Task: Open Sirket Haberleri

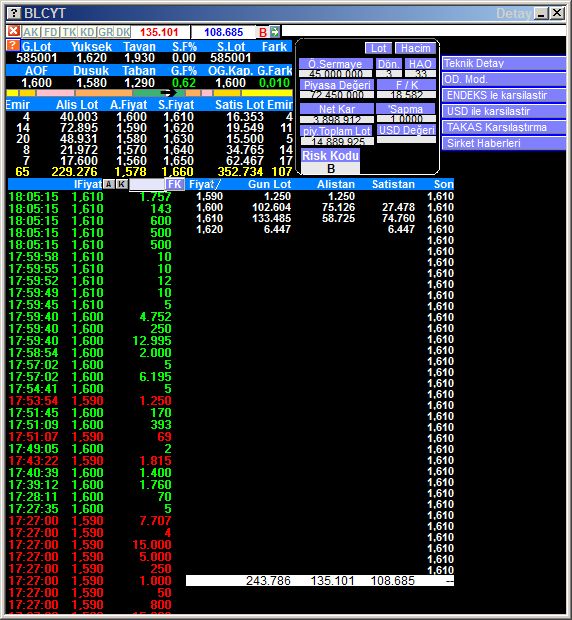Action: click(x=504, y=143)
